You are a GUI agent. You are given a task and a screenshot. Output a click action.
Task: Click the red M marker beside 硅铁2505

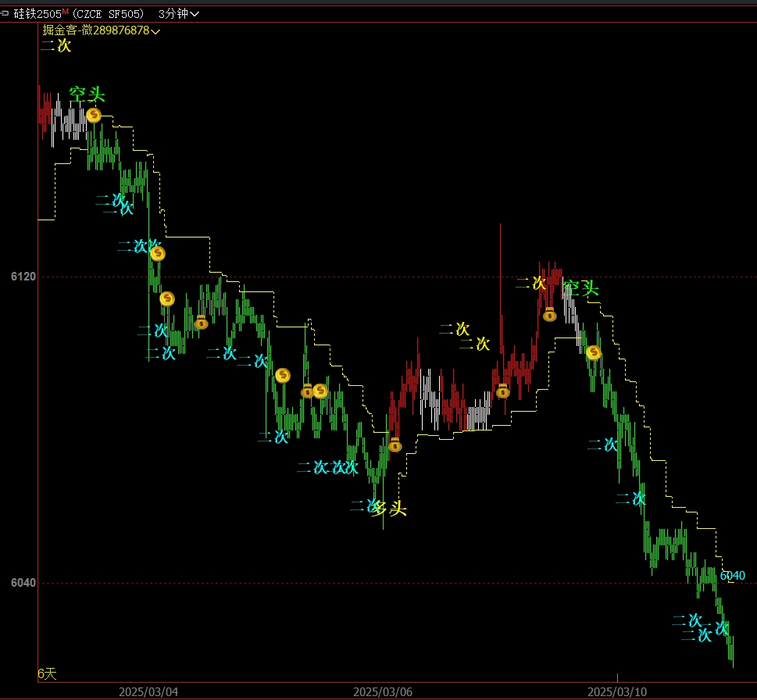[66, 12]
